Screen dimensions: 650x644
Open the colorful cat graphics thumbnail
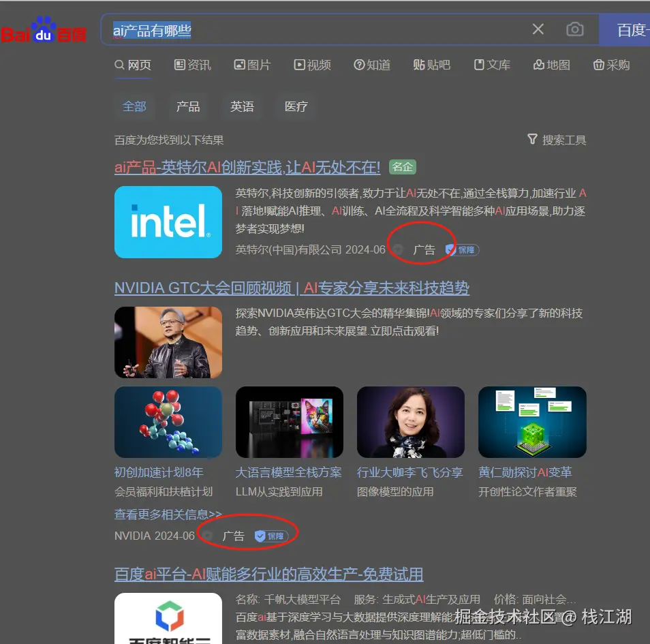click(290, 422)
